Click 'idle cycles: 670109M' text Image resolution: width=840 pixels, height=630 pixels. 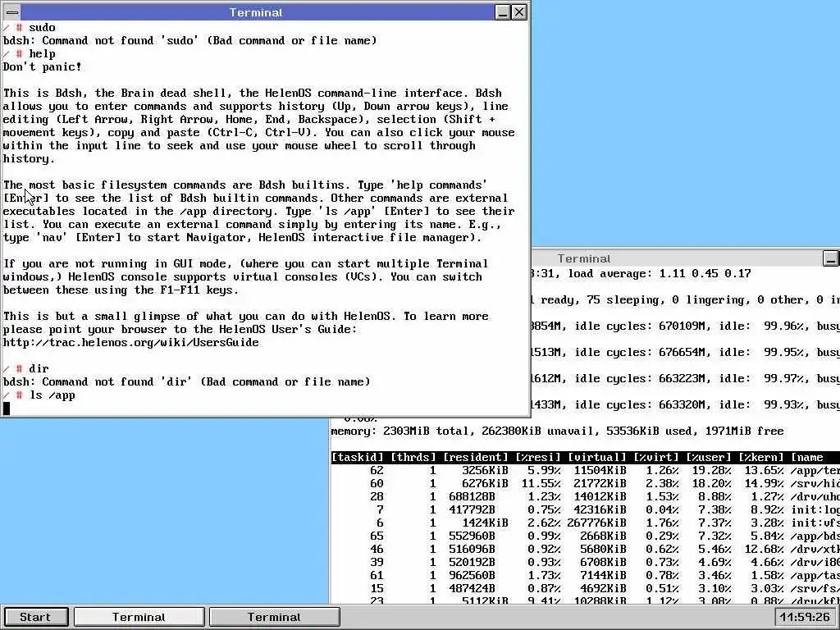[x=640, y=326]
